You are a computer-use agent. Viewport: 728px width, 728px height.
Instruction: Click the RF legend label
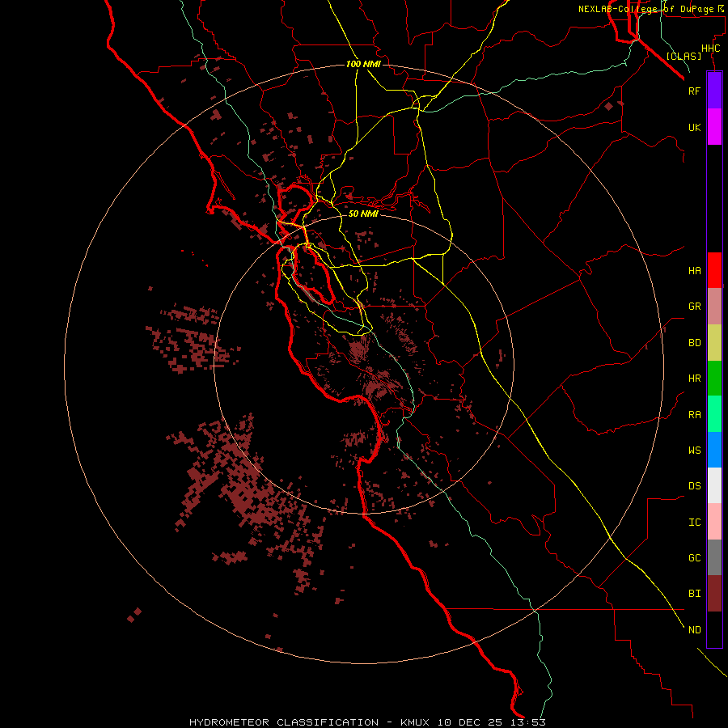[x=695, y=91]
